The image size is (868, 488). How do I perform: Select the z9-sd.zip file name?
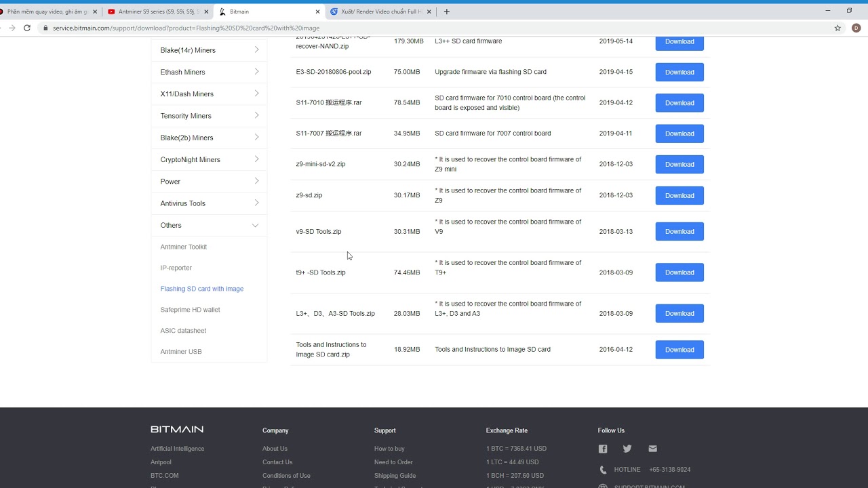[x=309, y=195]
